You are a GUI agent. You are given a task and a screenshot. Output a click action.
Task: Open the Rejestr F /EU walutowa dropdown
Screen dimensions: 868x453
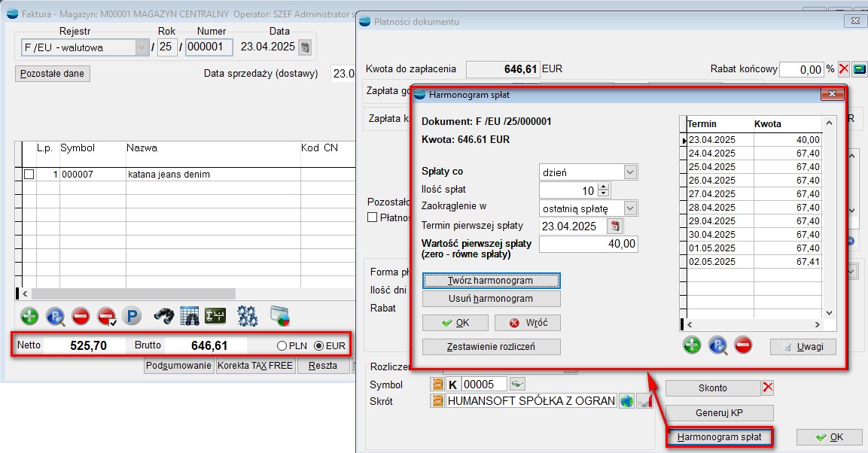pos(142,47)
